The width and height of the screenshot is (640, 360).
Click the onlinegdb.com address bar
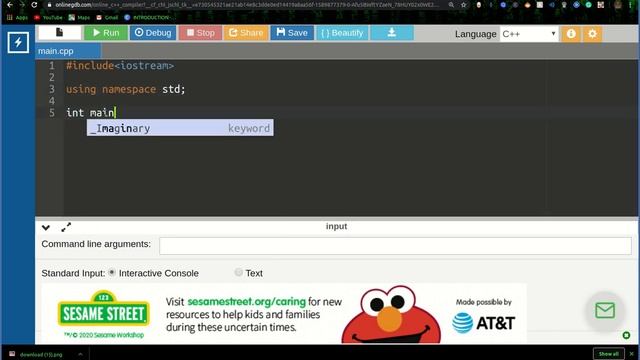pos(245,5)
